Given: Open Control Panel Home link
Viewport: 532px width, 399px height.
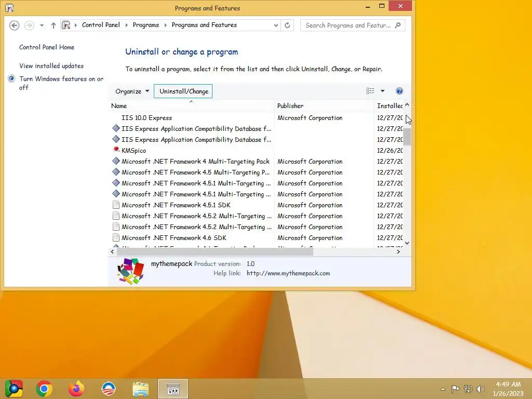Looking at the screenshot, I should pyautogui.click(x=47, y=47).
